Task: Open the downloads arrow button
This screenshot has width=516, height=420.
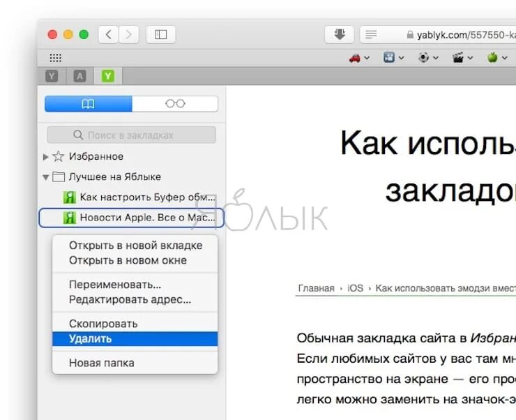Action: 340,35
